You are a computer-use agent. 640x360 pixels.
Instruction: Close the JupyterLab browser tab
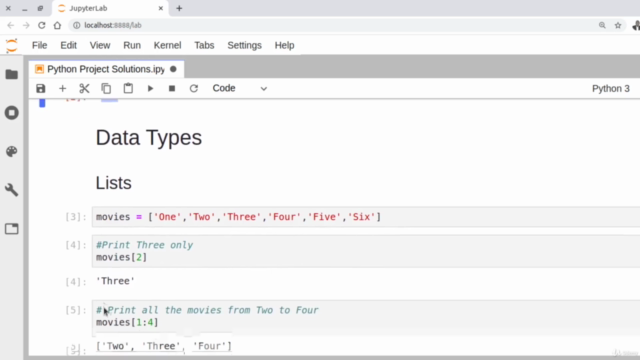(161, 8)
